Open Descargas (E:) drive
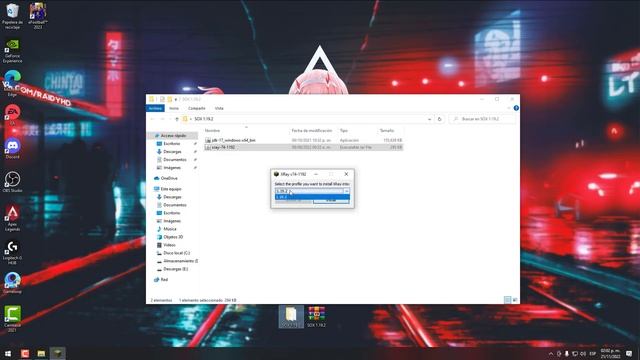The width and height of the screenshot is (640, 360). pos(176,269)
